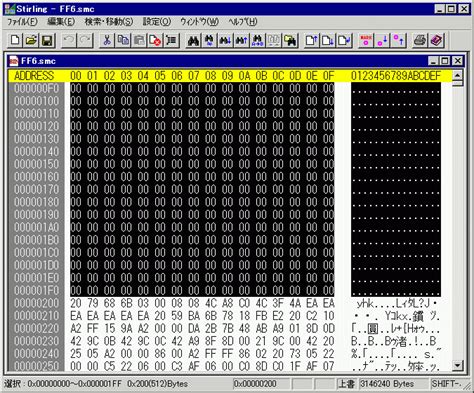Click address row 000001F0

point(36,290)
